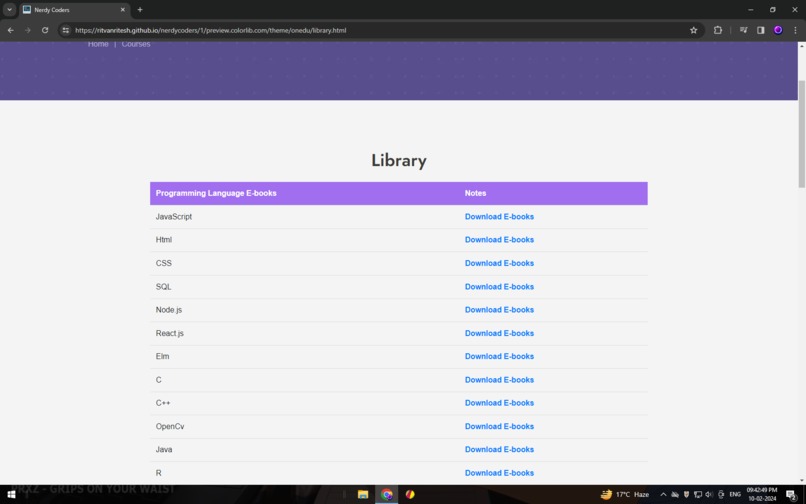Select the OpenCv table cell

pyautogui.click(x=304, y=426)
